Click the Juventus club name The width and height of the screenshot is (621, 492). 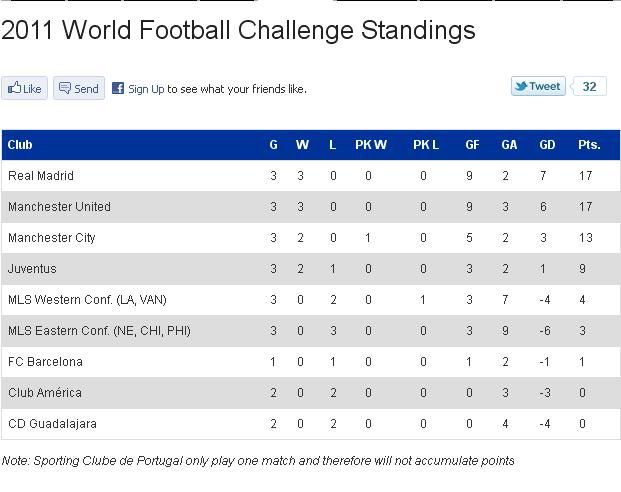click(32, 269)
